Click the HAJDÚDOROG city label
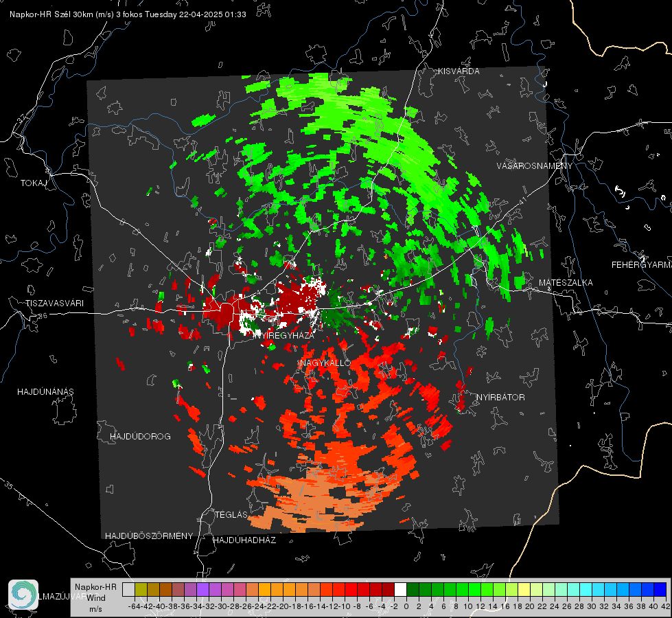 (x=140, y=436)
